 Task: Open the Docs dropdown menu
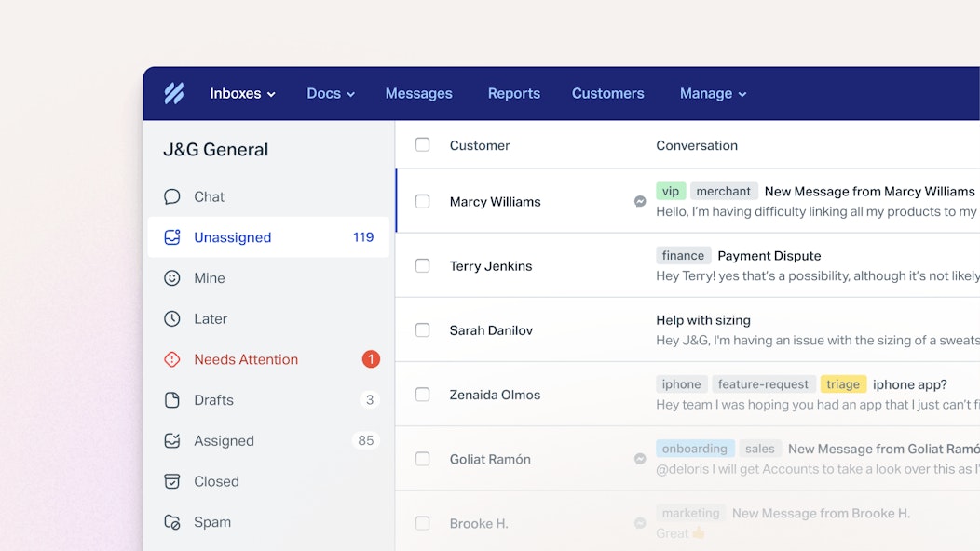[330, 93]
